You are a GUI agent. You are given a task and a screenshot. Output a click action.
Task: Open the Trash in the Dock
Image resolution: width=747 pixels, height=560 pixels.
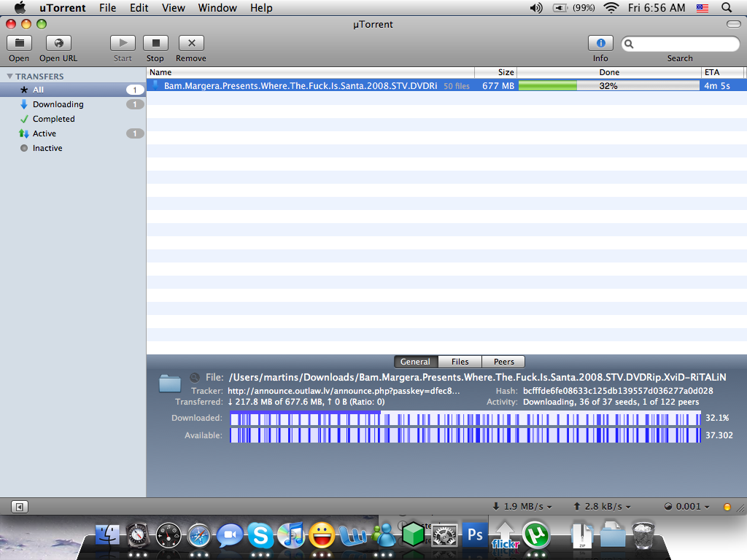(643, 535)
